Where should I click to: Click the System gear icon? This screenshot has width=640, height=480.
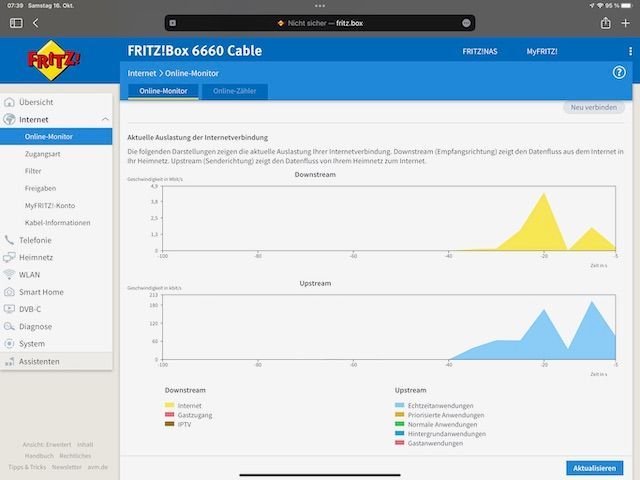click(x=9, y=344)
